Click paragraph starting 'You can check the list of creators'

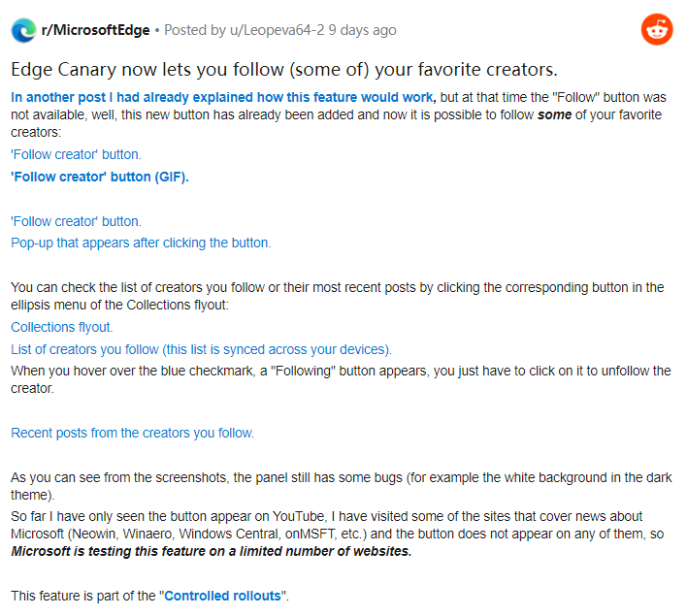340,296
